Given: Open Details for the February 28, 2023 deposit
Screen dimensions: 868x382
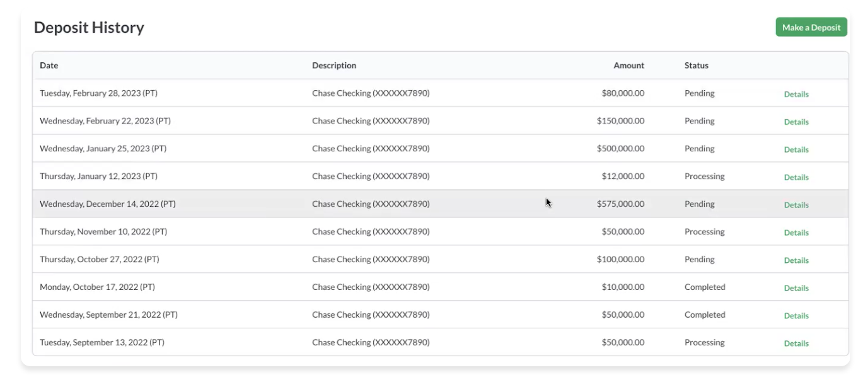Looking at the screenshot, I should coord(796,94).
